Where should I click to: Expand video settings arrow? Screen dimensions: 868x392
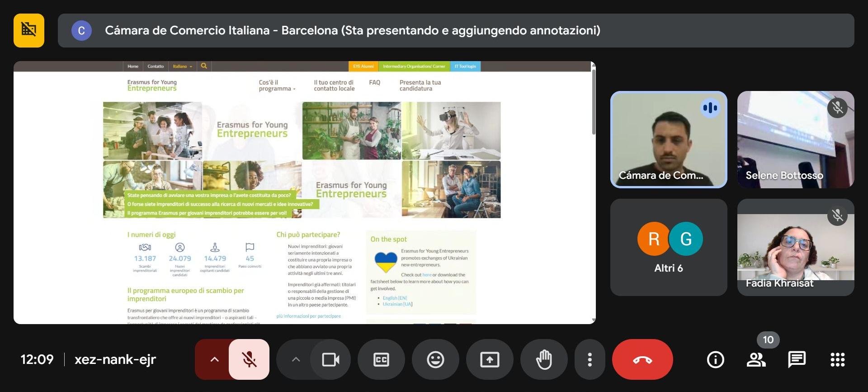[x=296, y=359]
